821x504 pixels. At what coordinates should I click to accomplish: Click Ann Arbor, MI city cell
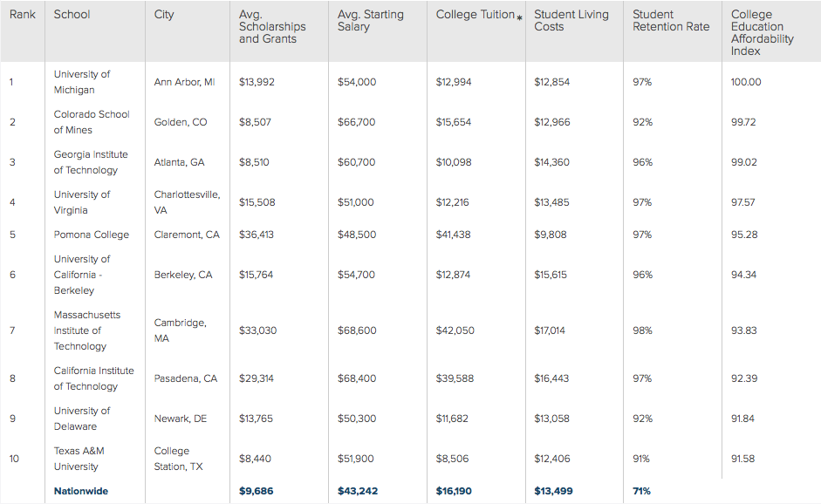184,82
